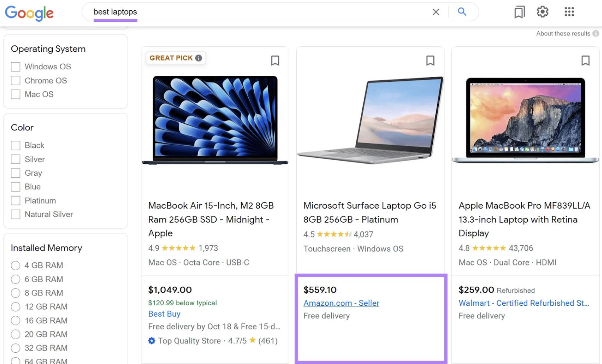Open Walmart Certified Refurbished store link
The width and height of the screenshot is (602, 364).
click(x=524, y=303)
